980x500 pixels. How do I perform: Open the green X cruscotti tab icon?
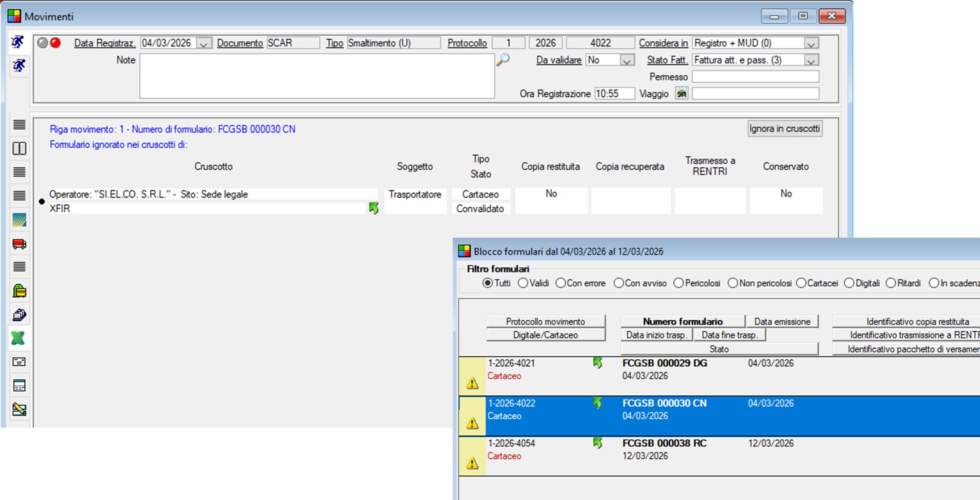[x=18, y=338]
